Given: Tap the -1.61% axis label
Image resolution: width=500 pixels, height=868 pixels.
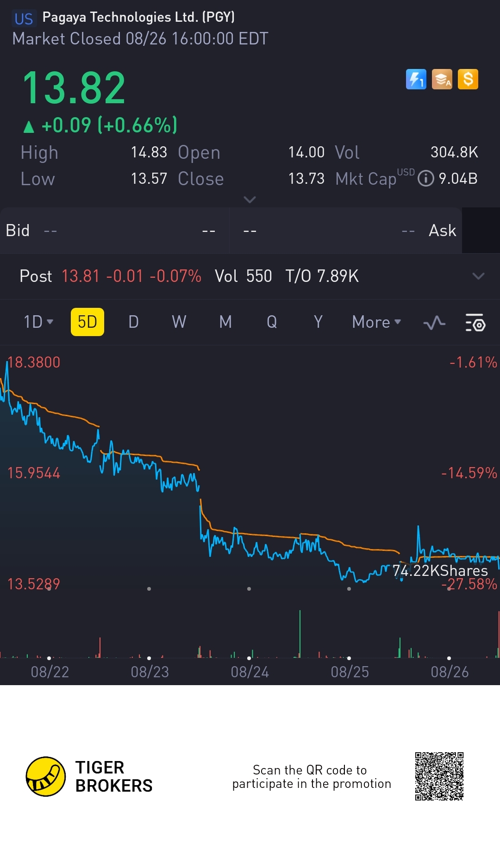Looking at the screenshot, I should pos(473,362).
